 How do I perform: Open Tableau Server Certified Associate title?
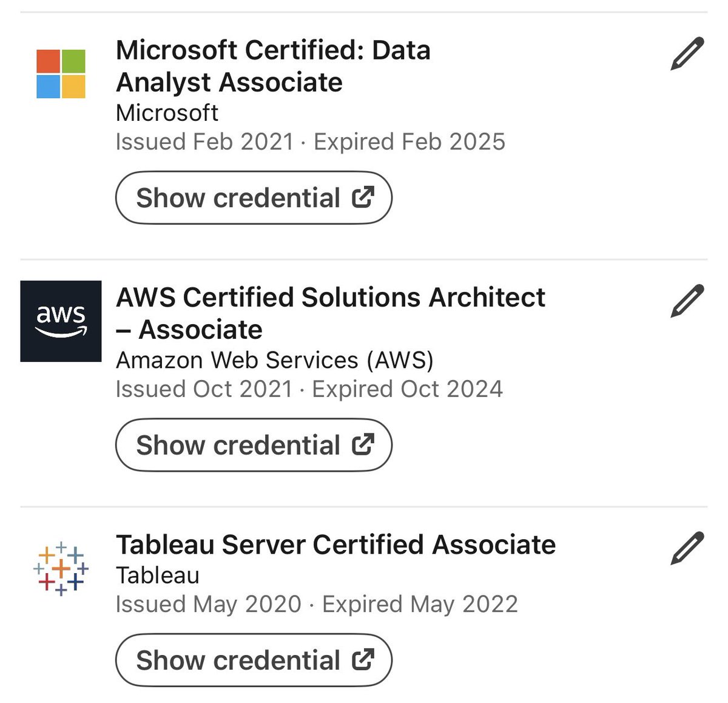pyautogui.click(x=335, y=545)
